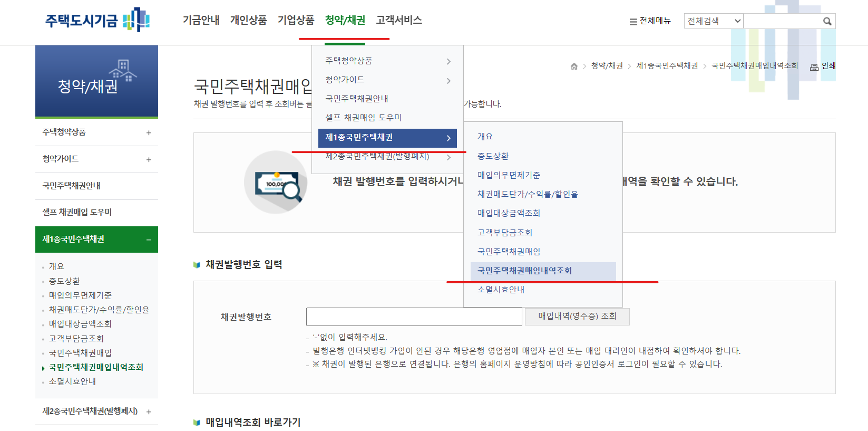The image size is (868, 431).
Task: Select the 청약/채권 top menu
Action: [x=345, y=20]
